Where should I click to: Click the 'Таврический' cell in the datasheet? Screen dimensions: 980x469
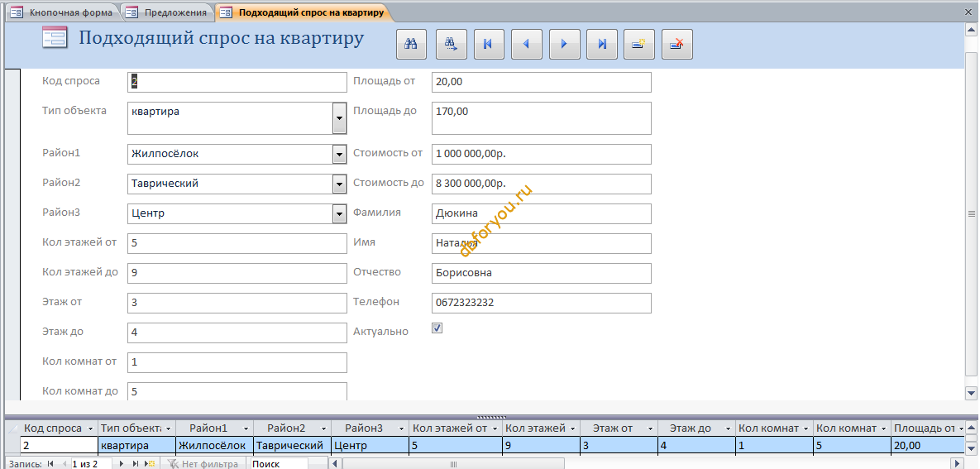pyautogui.click(x=292, y=445)
